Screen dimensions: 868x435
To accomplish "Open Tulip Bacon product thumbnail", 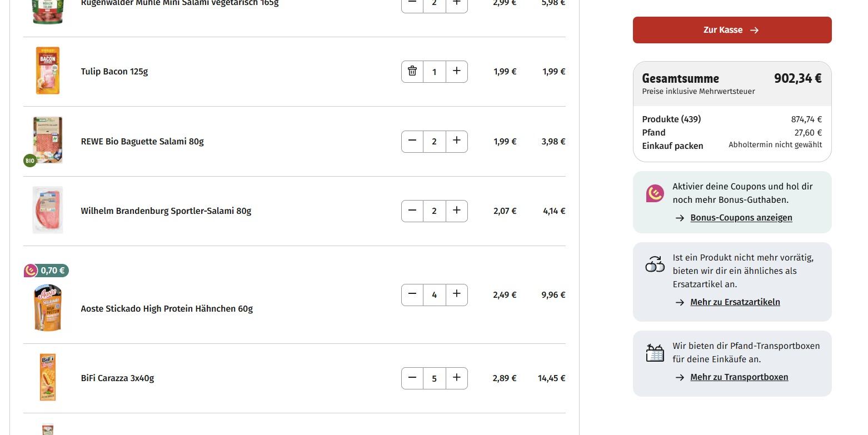I will point(48,71).
